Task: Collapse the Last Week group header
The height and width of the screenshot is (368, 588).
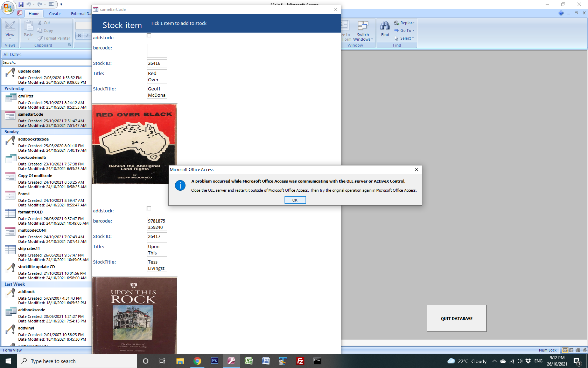Action: [x=46, y=284]
